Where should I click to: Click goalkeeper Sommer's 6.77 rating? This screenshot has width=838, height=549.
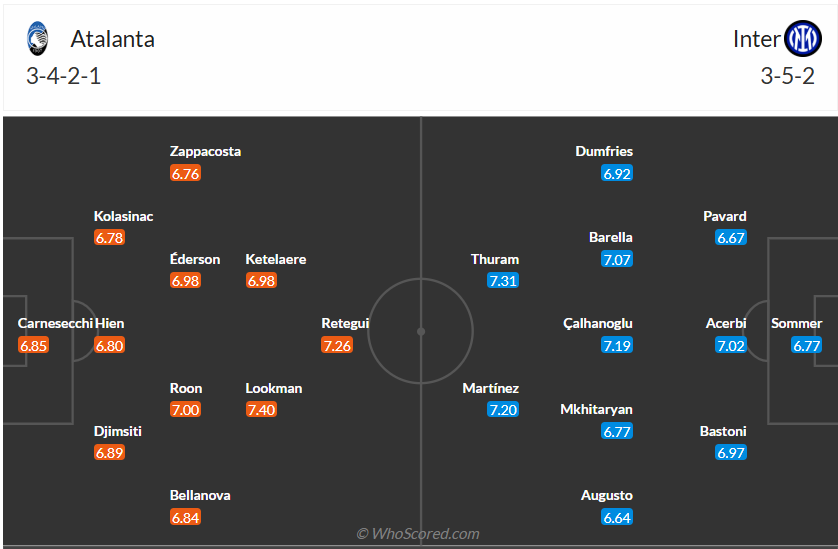coord(806,345)
